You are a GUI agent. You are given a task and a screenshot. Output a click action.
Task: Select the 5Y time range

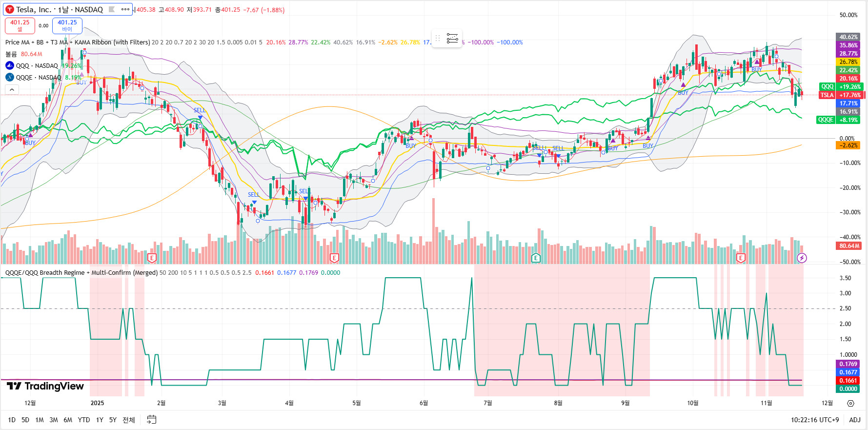point(113,420)
